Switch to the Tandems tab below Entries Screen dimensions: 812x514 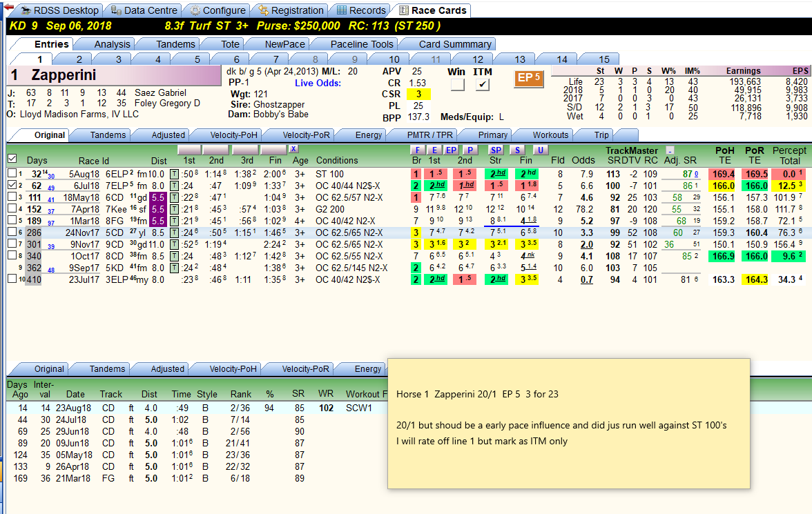pos(175,45)
